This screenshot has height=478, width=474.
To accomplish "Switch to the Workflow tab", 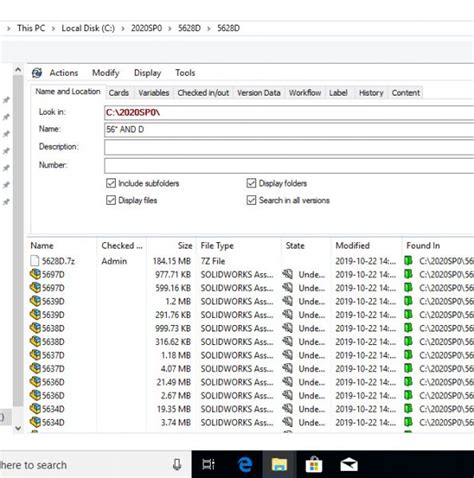I will point(305,93).
